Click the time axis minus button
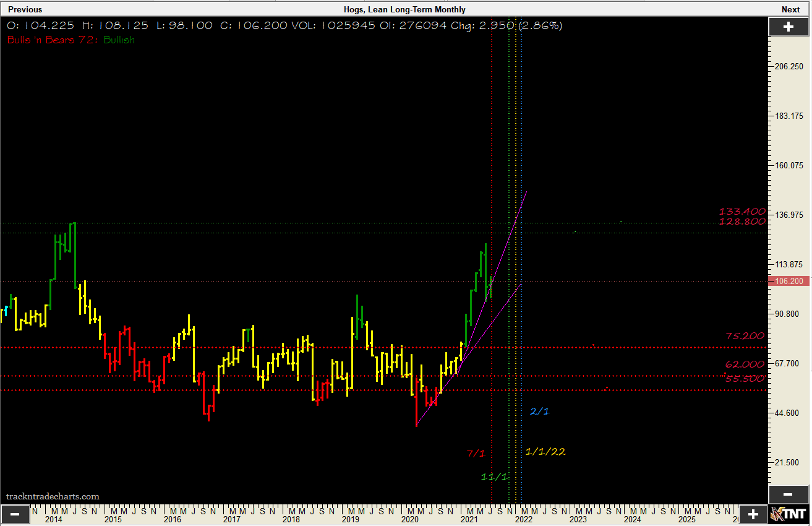 tap(15, 514)
